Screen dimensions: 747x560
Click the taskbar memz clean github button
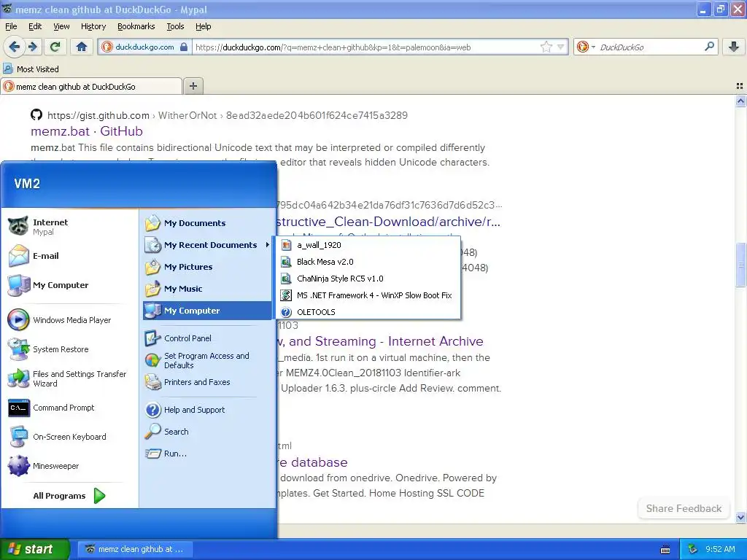[x=135, y=549]
